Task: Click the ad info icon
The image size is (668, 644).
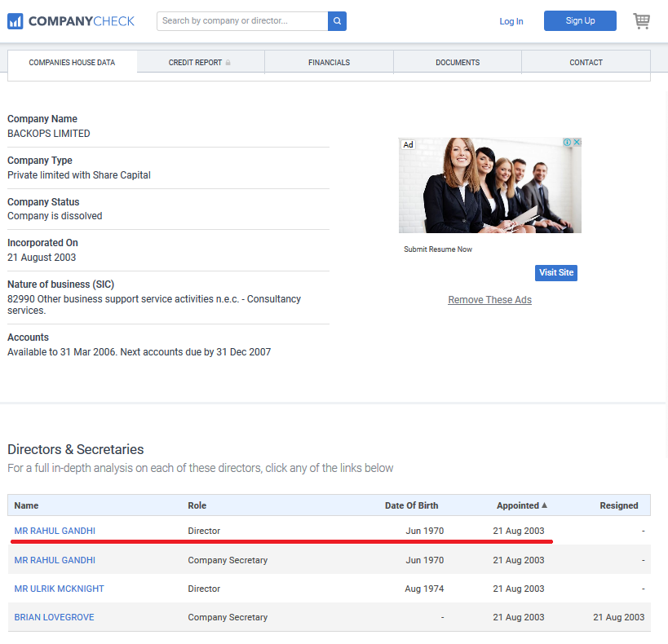Action: (x=567, y=143)
